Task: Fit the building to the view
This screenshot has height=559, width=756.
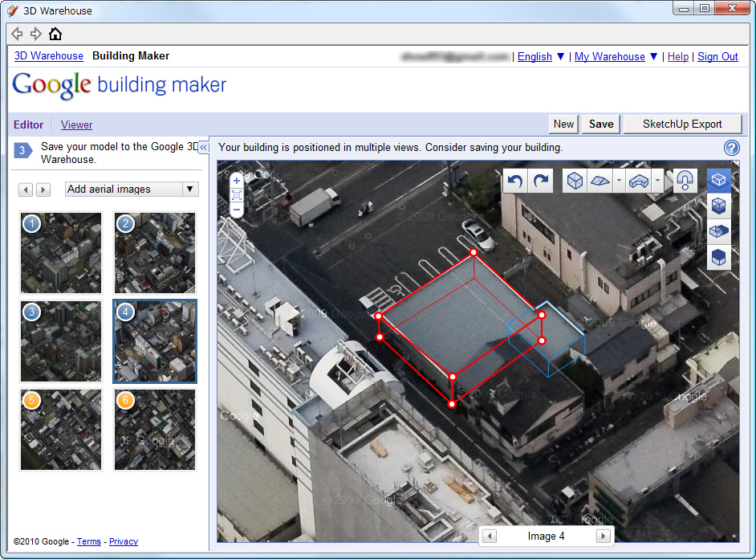Action: pos(237,195)
